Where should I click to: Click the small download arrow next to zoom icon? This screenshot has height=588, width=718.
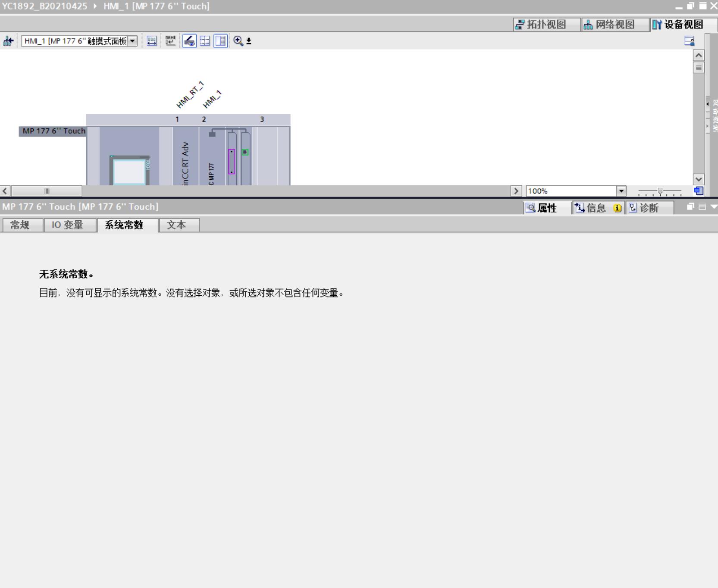tap(249, 41)
